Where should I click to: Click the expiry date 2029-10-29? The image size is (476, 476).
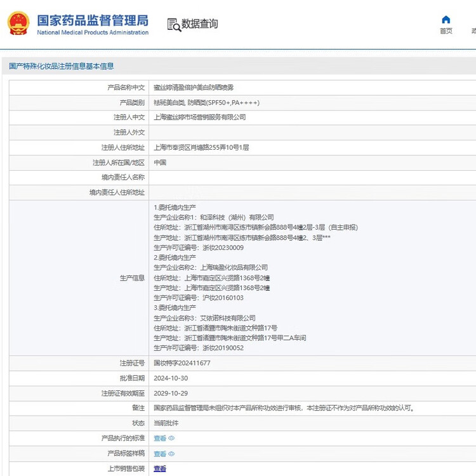coord(171,393)
